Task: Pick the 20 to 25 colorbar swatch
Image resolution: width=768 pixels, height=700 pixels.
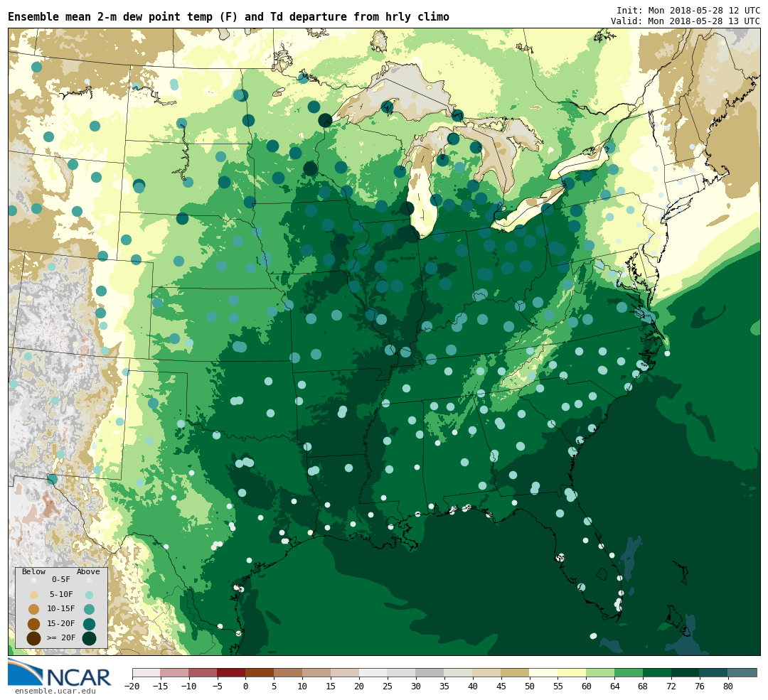Action: (373, 672)
